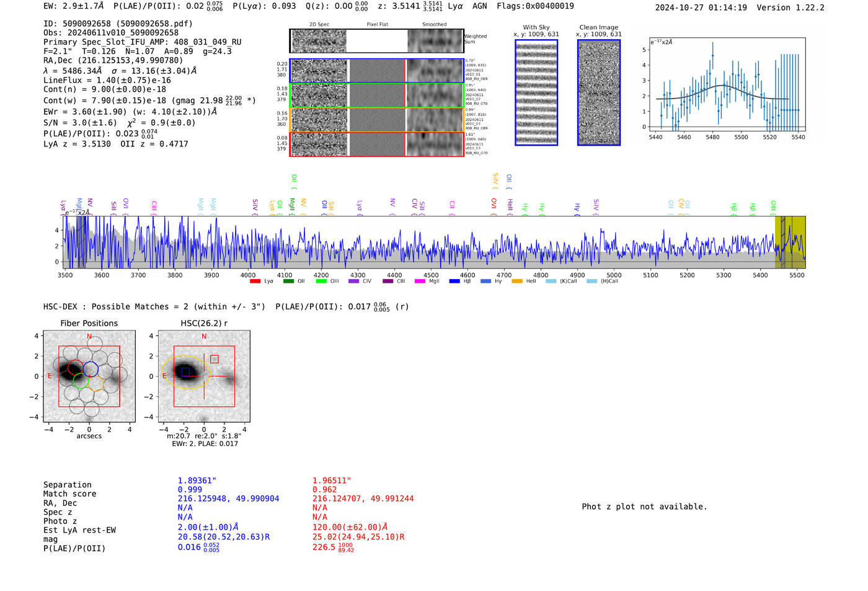
Task: Select the orange HeII legend swatch
Action: click(x=517, y=282)
